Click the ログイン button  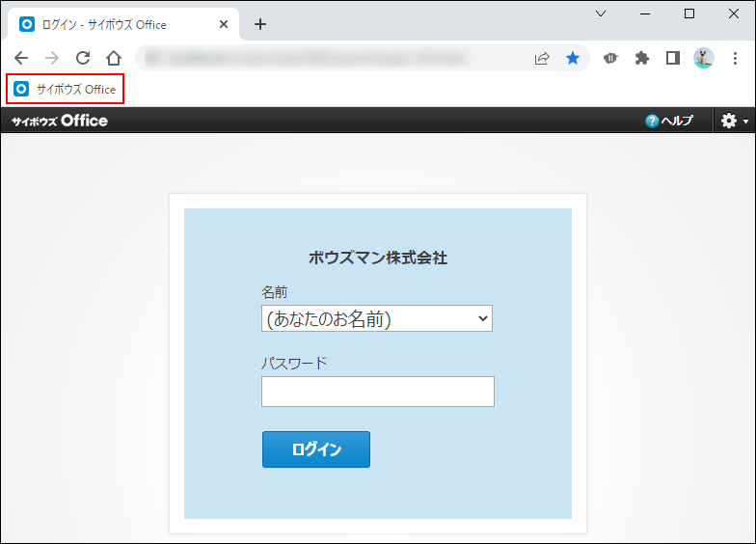pos(316,449)
